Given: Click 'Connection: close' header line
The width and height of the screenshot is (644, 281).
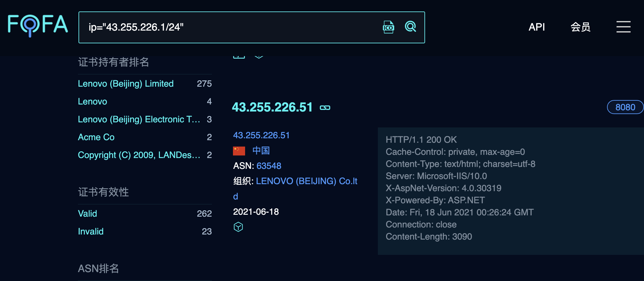Looking at the screenshot, I should click(x=421, y=224).
